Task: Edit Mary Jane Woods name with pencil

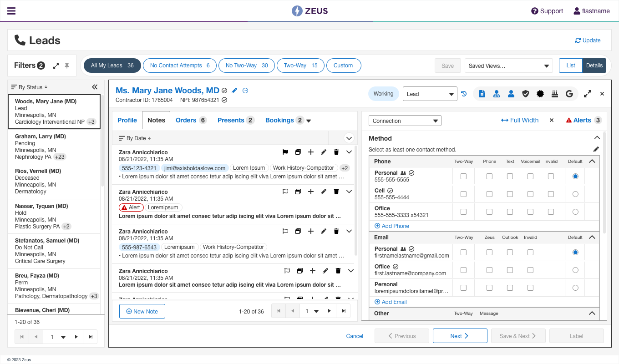Action: tap(234, 91)
